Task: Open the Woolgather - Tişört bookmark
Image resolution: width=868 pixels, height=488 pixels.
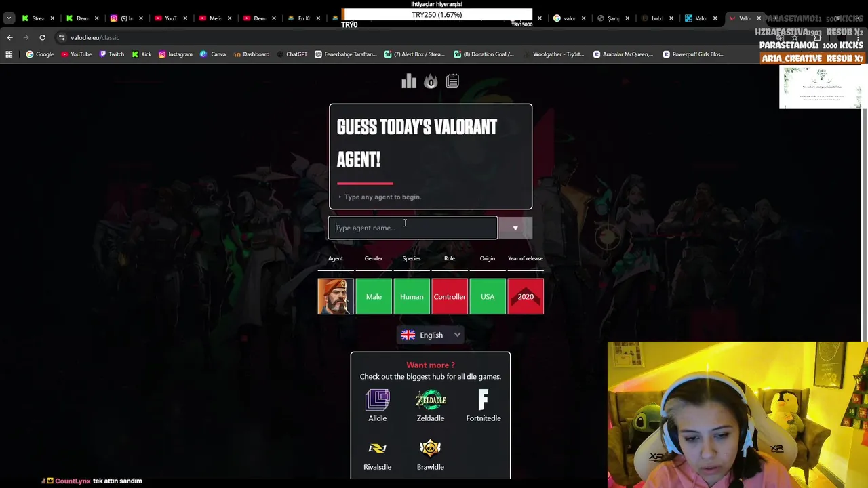Action: [x=553, y=54]
